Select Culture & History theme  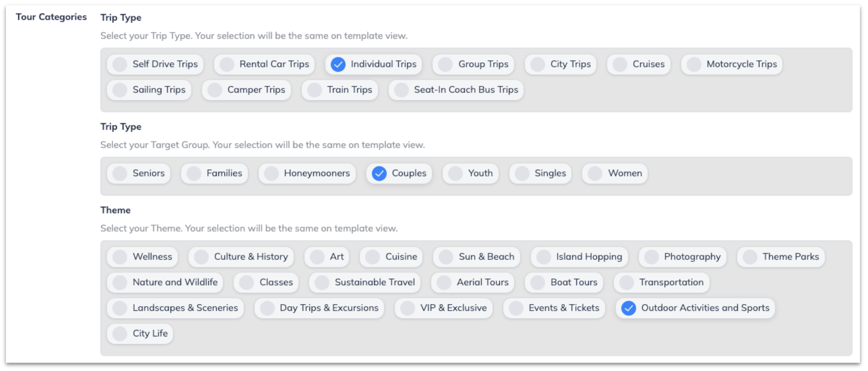tap(241, 257)
